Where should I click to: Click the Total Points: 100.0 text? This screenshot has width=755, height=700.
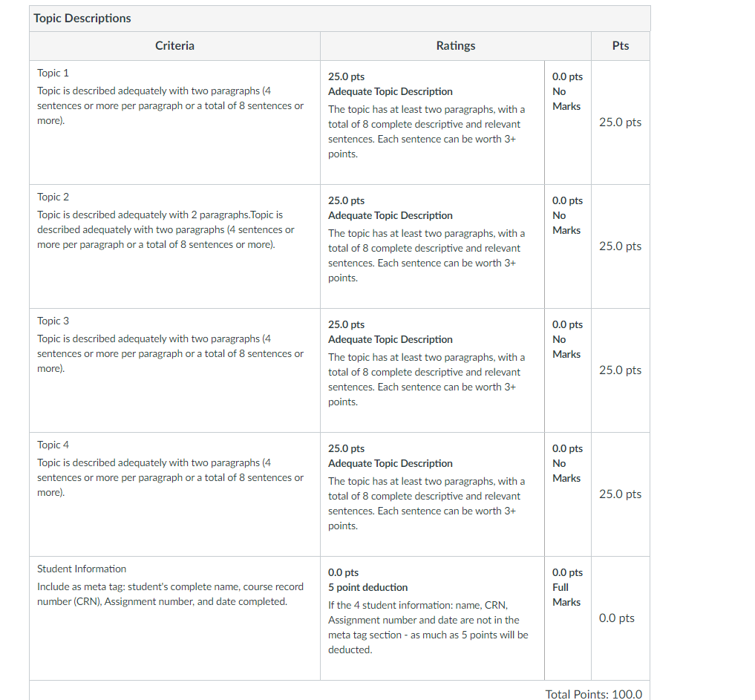(594, 694)
